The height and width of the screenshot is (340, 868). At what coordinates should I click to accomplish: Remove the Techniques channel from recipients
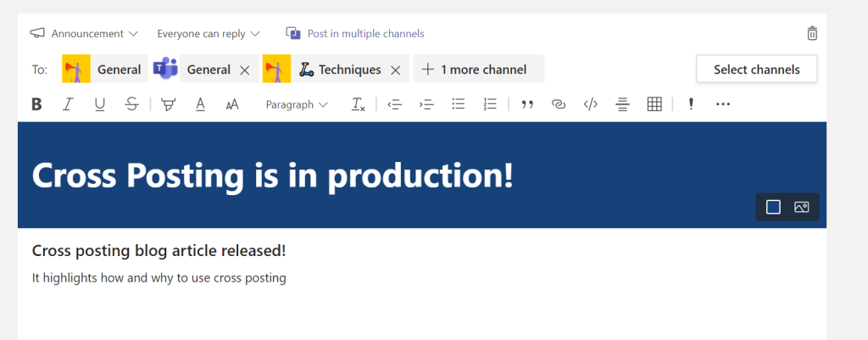(x=395, y=70)
